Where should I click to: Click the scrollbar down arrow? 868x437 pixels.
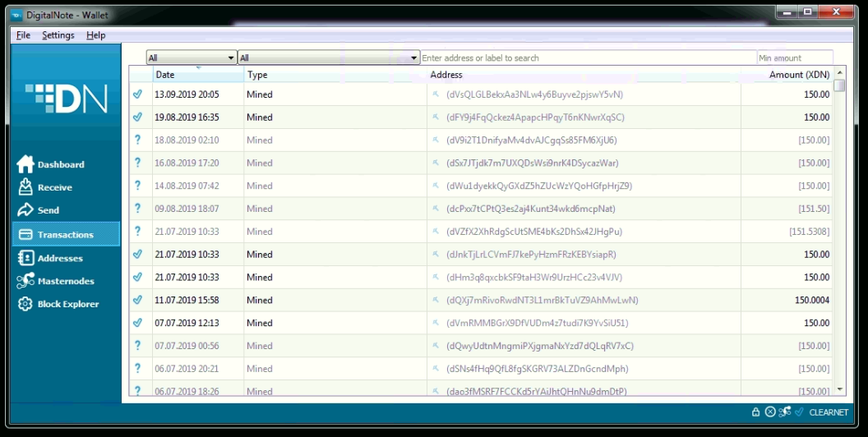coord(840,389)
